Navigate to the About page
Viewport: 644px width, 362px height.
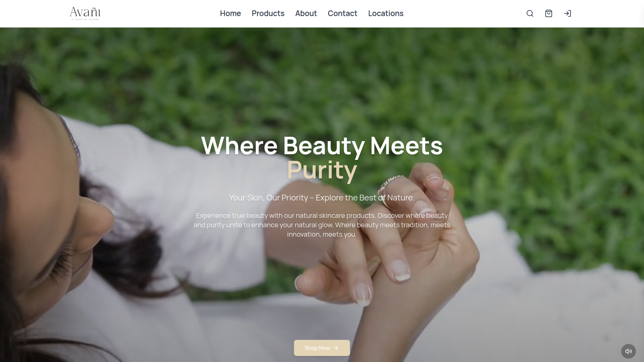coord(306,13)
